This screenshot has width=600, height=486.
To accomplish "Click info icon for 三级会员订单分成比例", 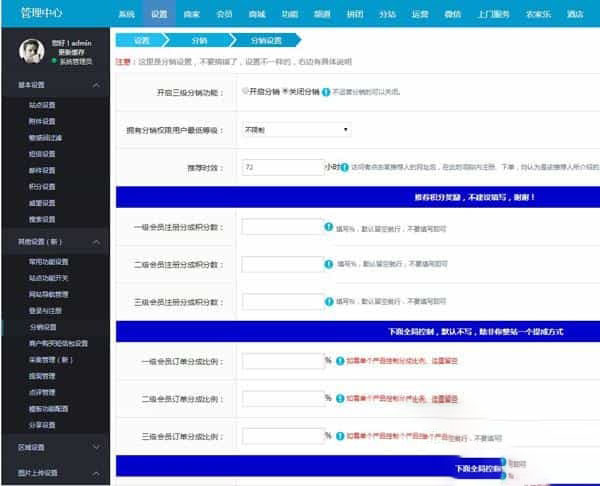I will click(x=340, y=436).
